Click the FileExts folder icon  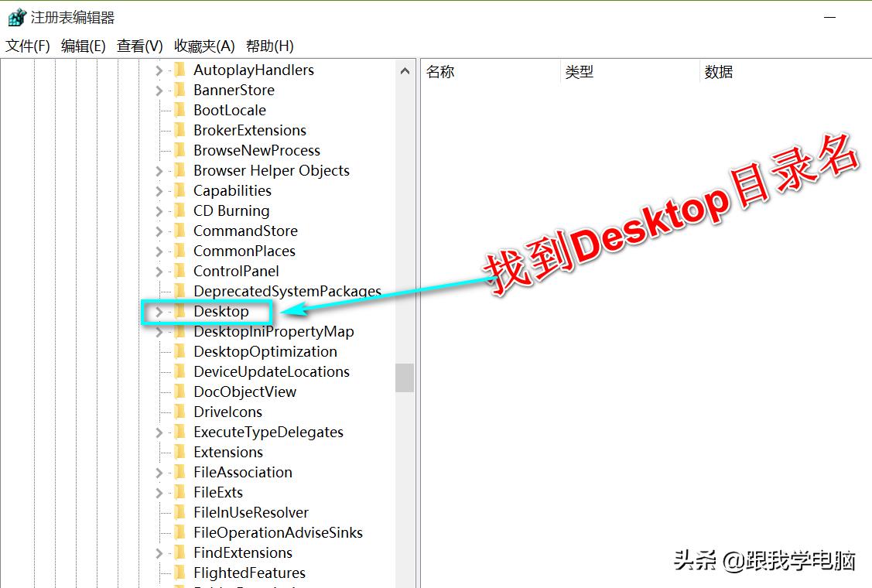click(180, 492)
